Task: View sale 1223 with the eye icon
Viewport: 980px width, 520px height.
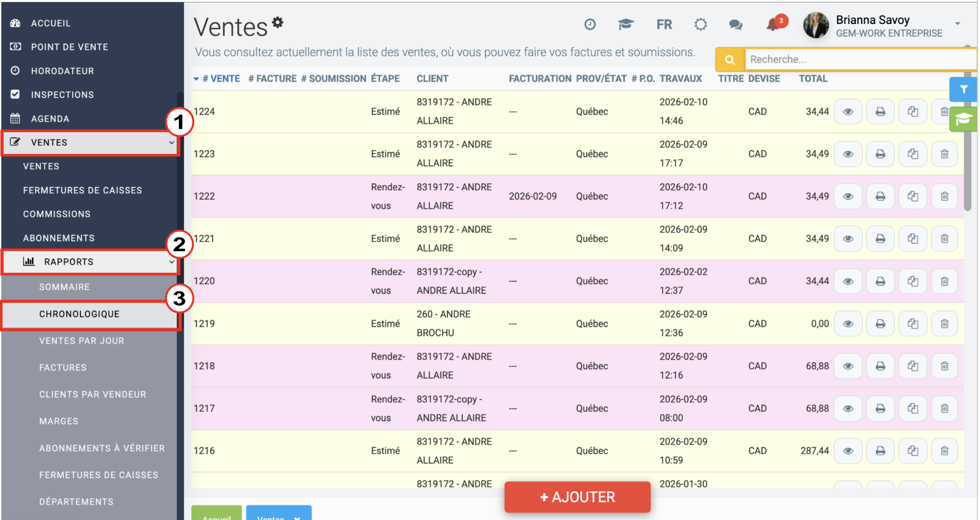Action: click(x=848, y=154)
